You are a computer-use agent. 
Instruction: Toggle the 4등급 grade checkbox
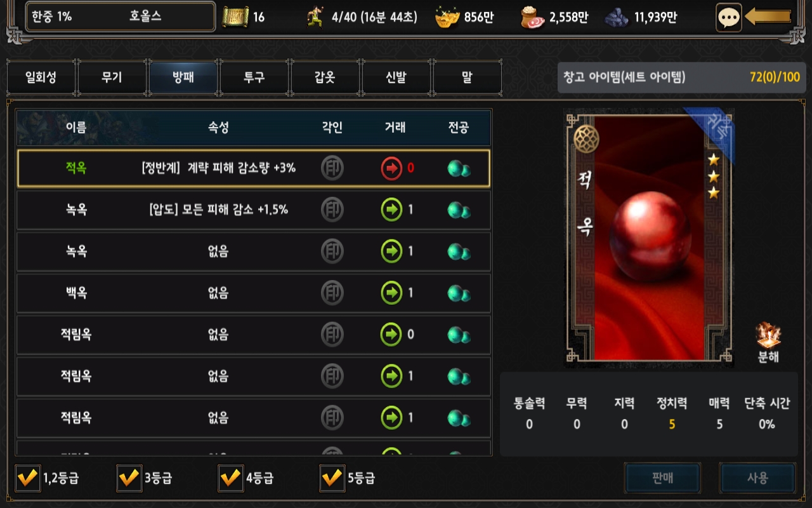pos(230,478)
